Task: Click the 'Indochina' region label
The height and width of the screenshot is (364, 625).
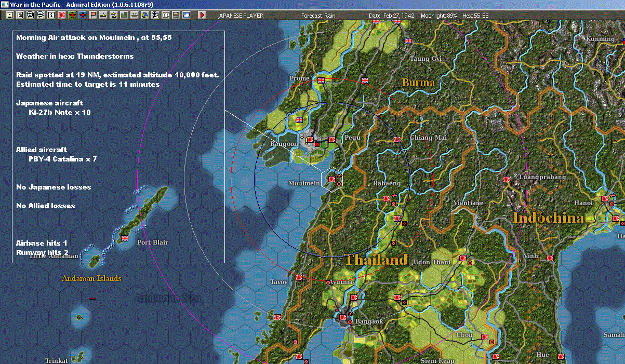Action: (x=548, y=218)
